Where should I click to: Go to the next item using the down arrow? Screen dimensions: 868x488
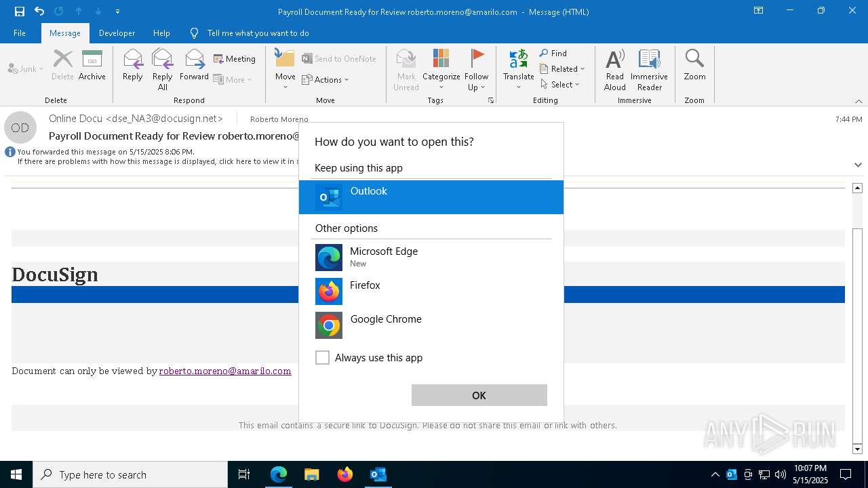coord(98,12)
